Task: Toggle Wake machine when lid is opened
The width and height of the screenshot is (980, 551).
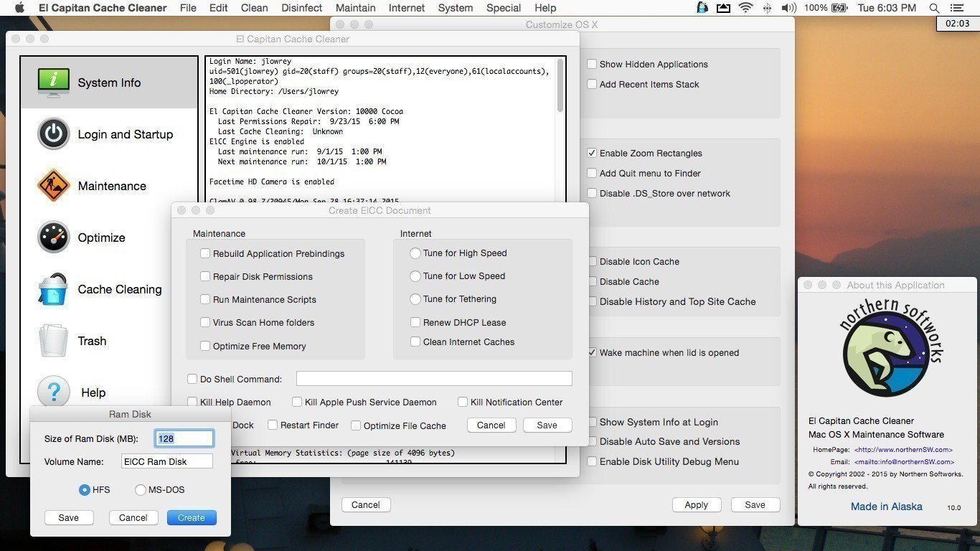Action: coord(591,352)
